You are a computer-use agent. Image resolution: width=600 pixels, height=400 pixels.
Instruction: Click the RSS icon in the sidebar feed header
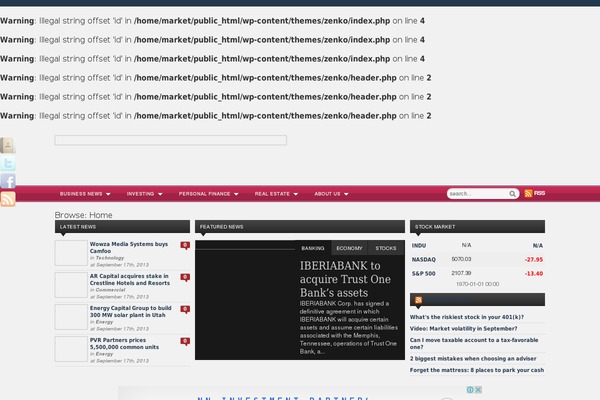tap(419, 300)
